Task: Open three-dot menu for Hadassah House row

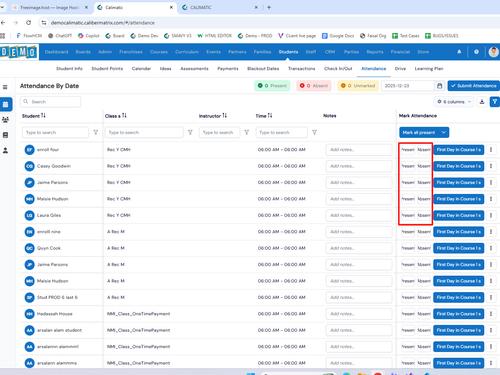Action: [491, 314]
